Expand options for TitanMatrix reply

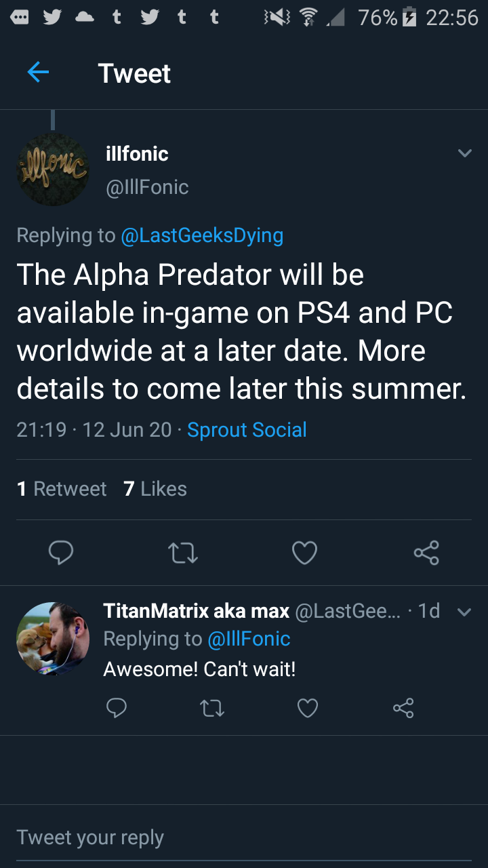point(464,612)
